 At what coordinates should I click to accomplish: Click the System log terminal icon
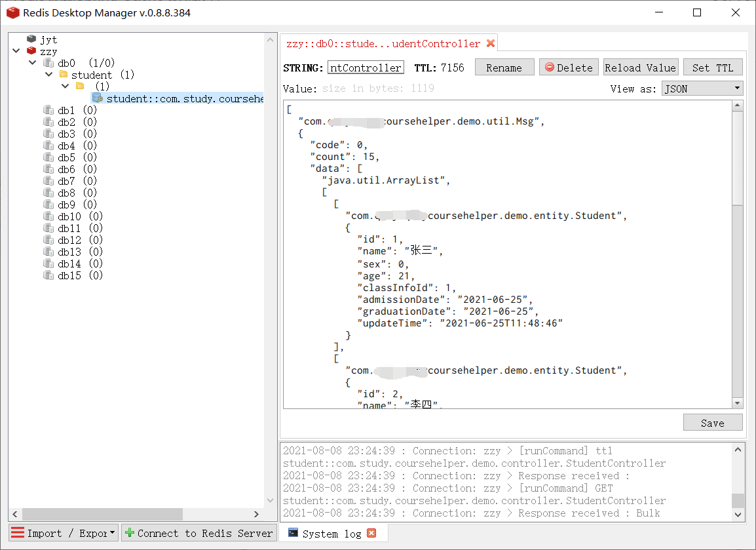click(293, 533)
